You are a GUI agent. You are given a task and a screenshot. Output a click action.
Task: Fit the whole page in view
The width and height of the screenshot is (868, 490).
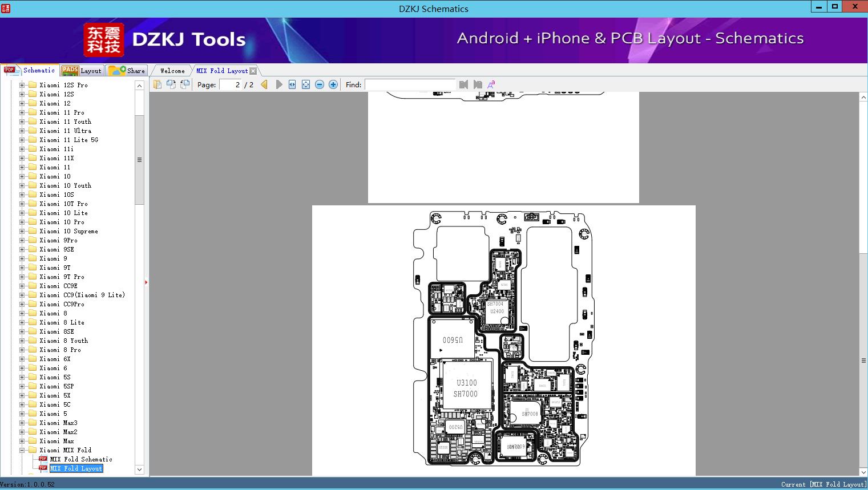pos(306,84)
